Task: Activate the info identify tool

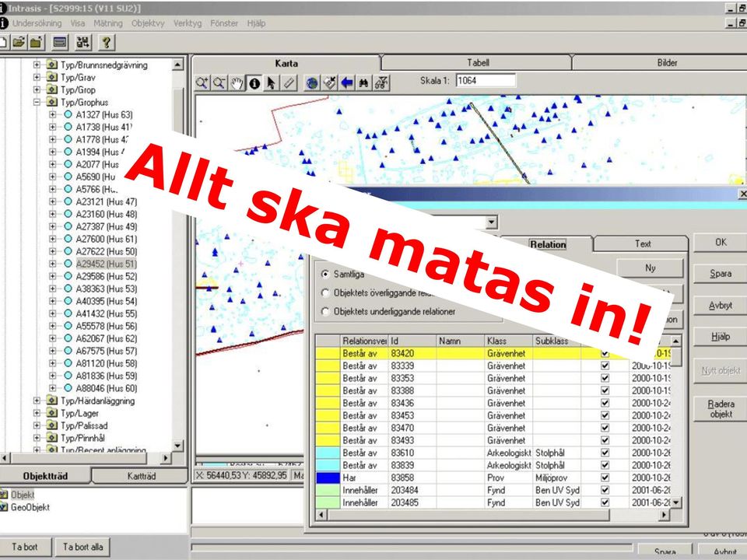Action: pyautogui.click(x=254, y=83)
